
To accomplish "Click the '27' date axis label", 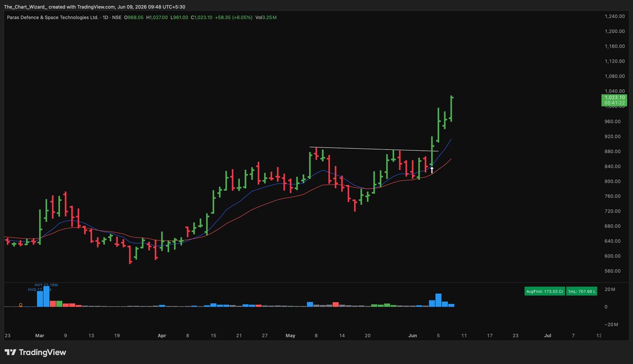I will tap(264, 335).
